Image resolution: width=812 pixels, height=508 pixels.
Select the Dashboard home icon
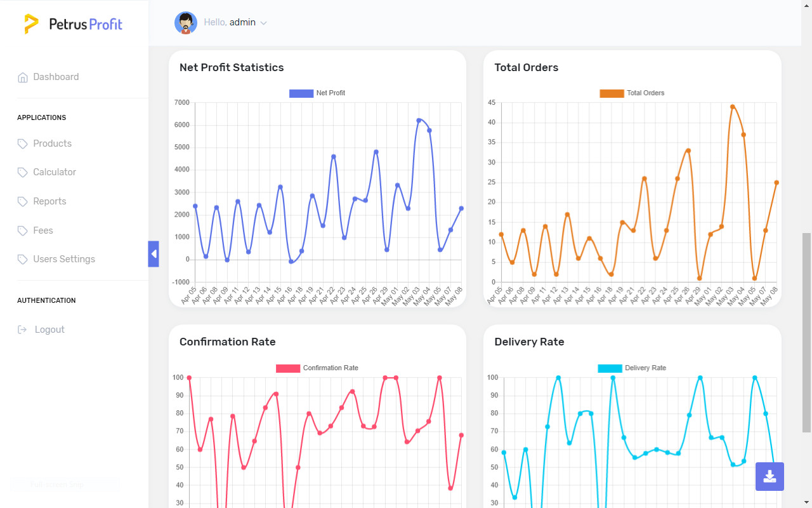coord(22,76)
